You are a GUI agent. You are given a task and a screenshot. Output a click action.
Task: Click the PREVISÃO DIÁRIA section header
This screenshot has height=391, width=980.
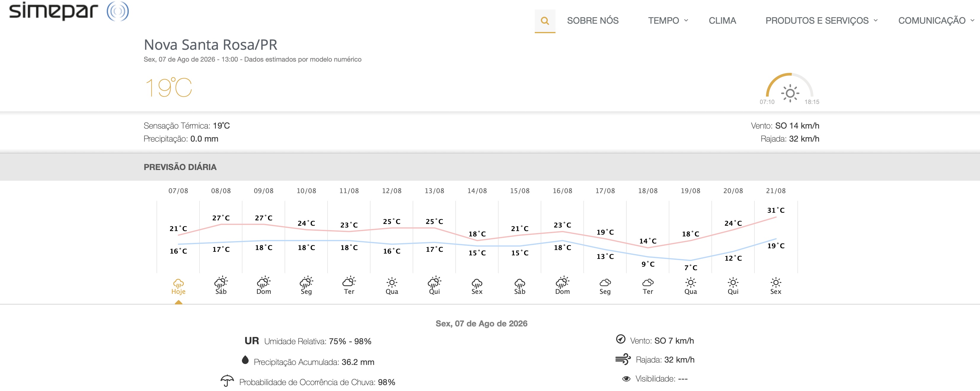180,167
